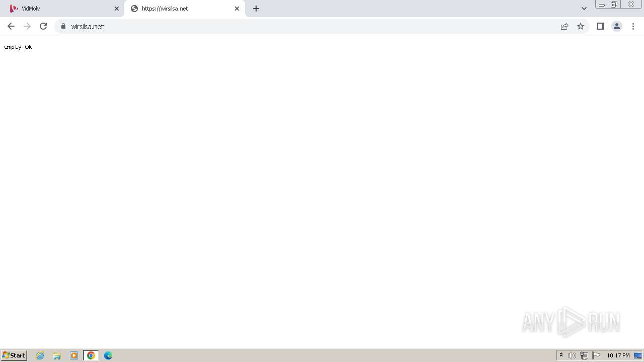The image size is (644, 362).
Task: Restore down the Chrome window
Action: [614, 5]
